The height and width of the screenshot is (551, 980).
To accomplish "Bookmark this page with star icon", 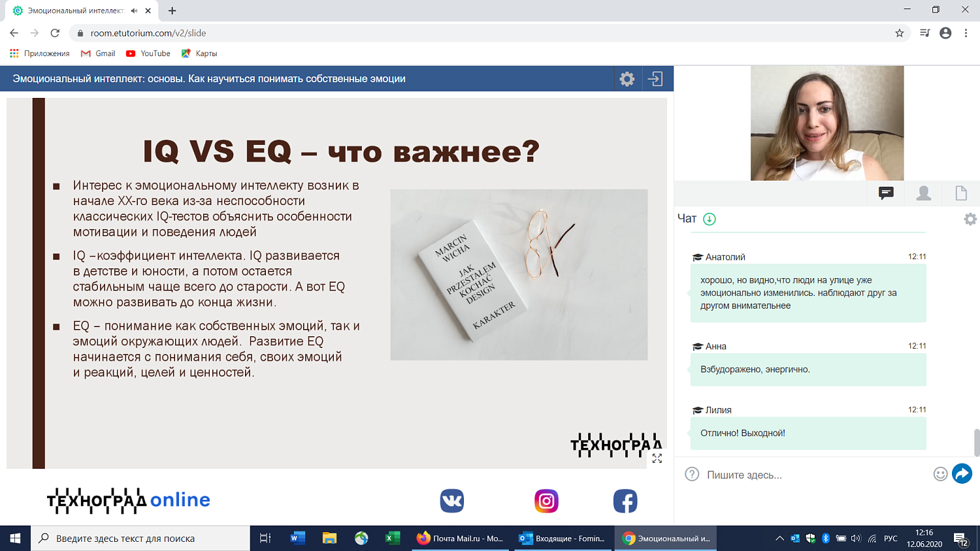I will point(900,33).
